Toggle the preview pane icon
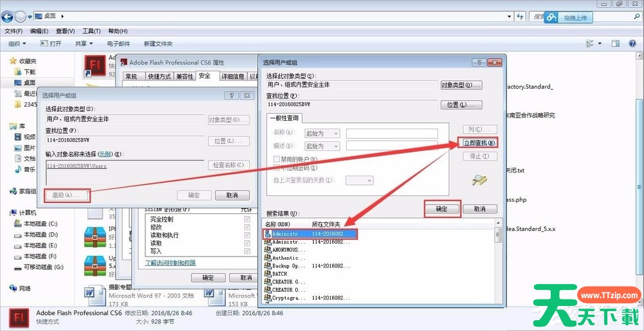Image resolution: width=644 pixels, height=331 pixels. point(615,43)
